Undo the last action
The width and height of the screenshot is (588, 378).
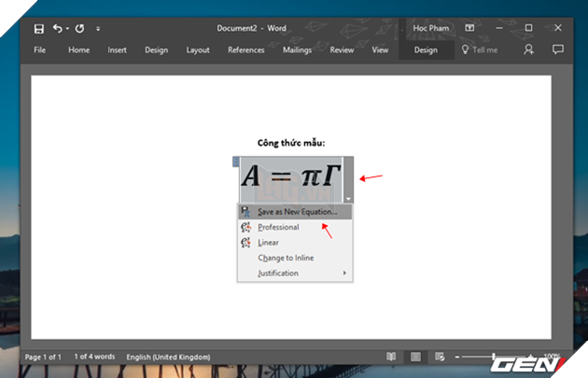click(x=57, y=29)
